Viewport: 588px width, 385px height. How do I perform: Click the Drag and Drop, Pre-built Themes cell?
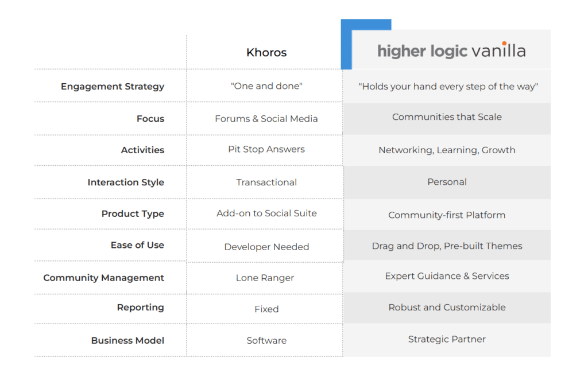point(447,246)
